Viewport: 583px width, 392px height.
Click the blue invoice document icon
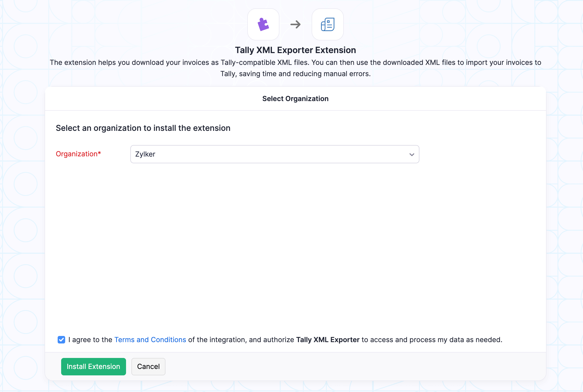(x=327, y=24)
